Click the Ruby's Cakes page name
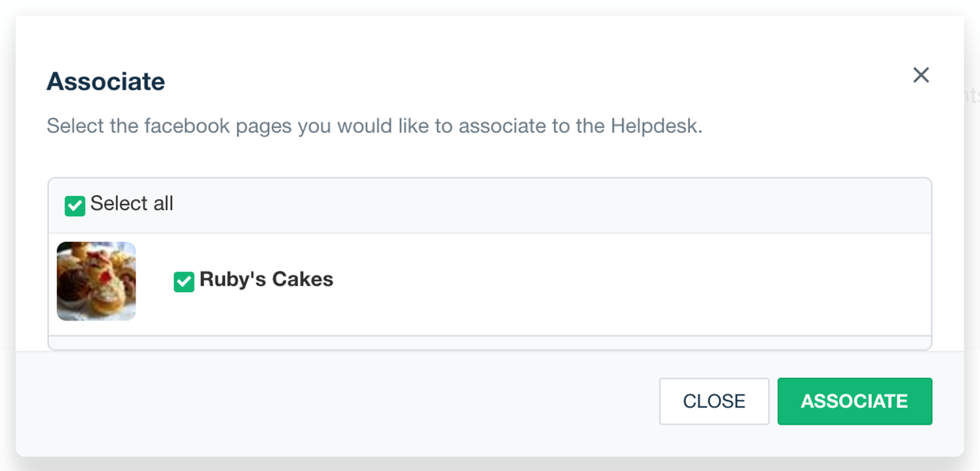The height and width of the screenshot is (471, 980). coord(266,280)
